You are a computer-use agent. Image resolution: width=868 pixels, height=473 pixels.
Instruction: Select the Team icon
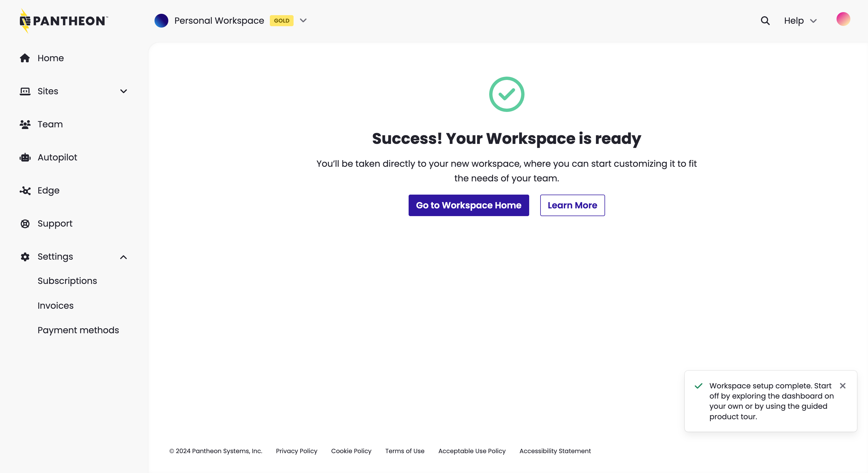25,124
